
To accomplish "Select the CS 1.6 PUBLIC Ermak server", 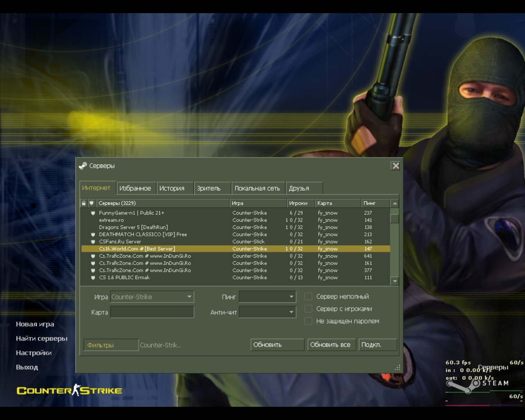I will click(x=235, y=278).
